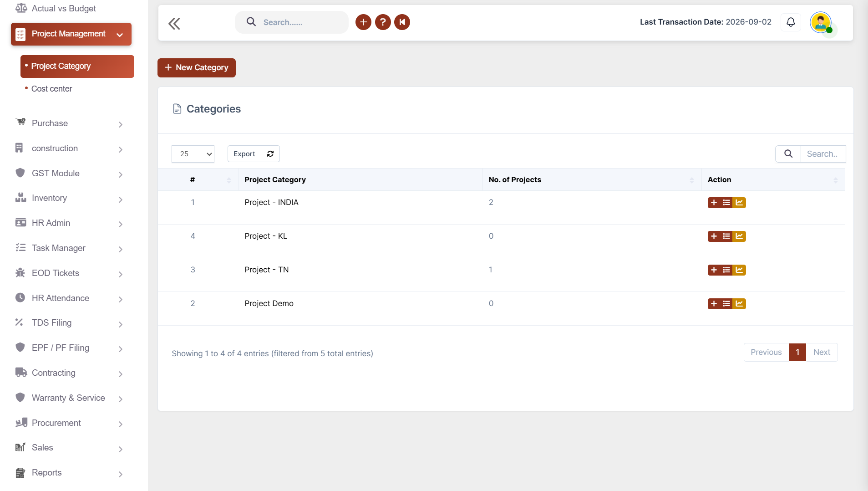
Task: Click chart icon in Project - TN row
Action: (739, 270)
